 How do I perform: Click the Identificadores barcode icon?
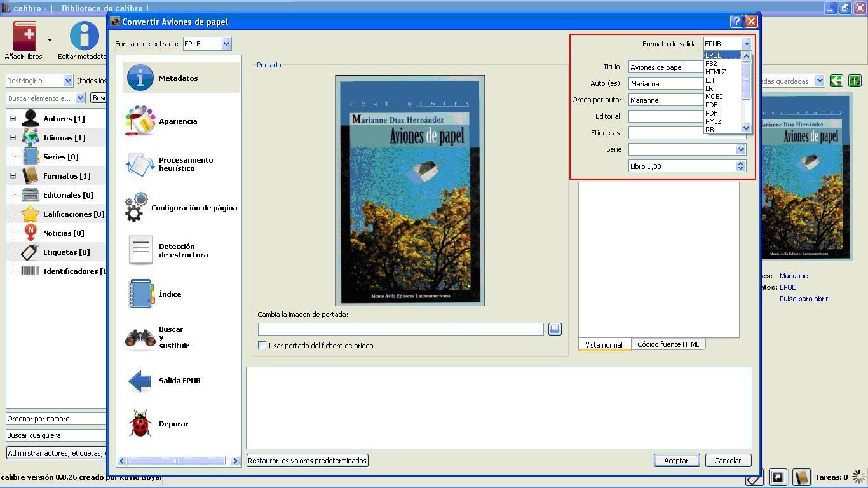pyautogui.click(x=30, y=271)
